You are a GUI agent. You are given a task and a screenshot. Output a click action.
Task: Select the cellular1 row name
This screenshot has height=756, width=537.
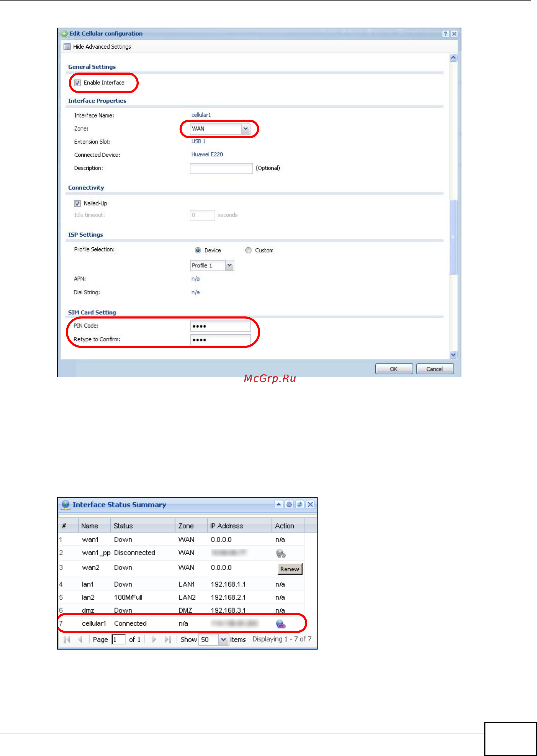94,624
